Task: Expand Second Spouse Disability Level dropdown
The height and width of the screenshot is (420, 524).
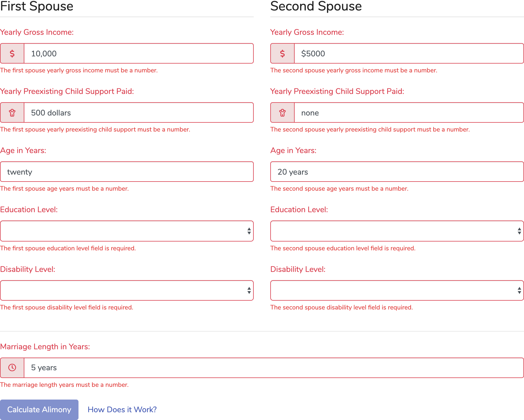Action: 397,290
